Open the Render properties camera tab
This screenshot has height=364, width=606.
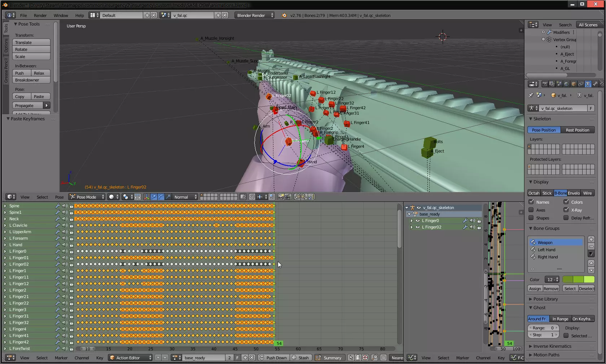(545, 84)
